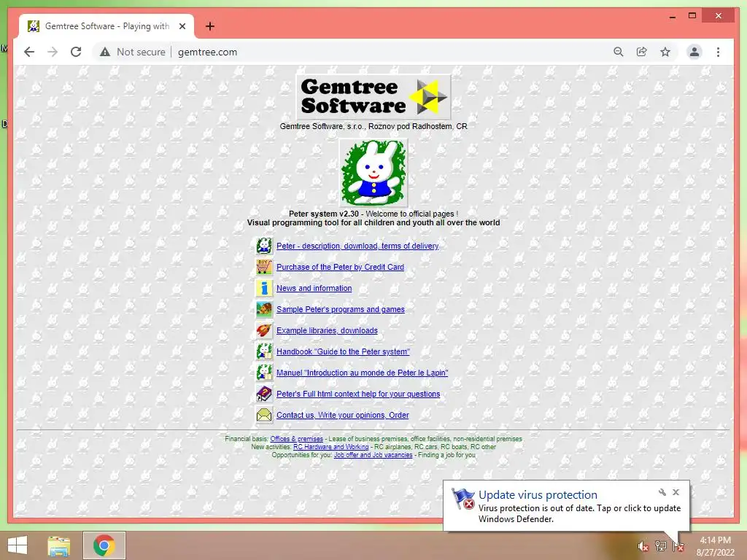
Task: Open notification settings wrench icon
Action: [662, 492]
